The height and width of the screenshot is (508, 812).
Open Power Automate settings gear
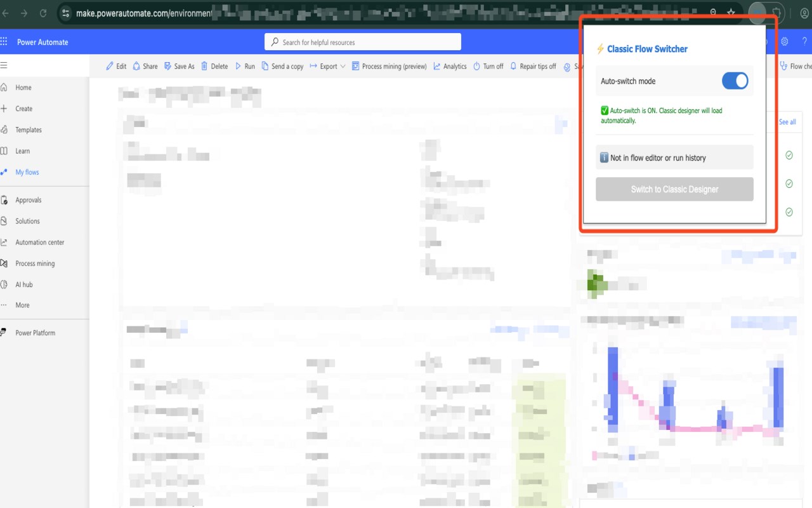click(x=785, y=42)
